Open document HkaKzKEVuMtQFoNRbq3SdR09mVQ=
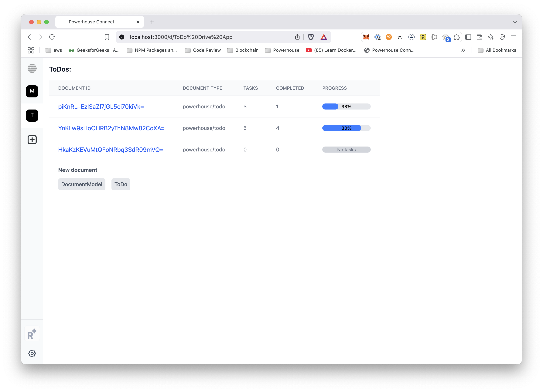The image size is (543, 392). click(x=111, y=150)
